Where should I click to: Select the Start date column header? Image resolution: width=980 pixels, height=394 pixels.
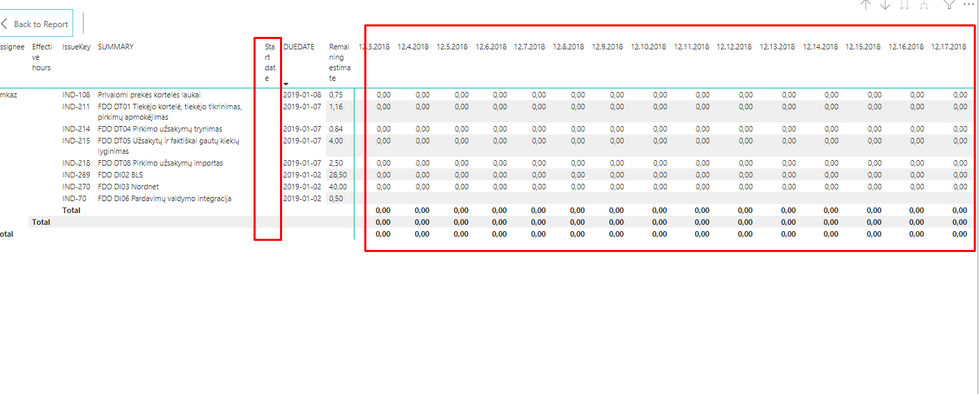point(270,63)
